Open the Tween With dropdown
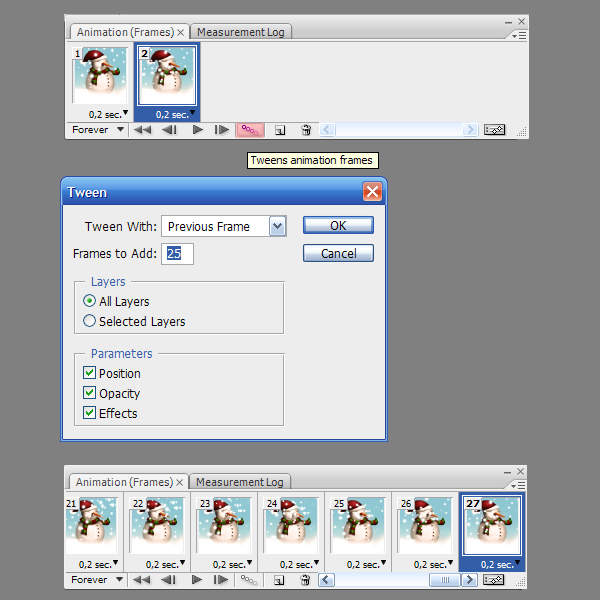 (x=277, y=227)
